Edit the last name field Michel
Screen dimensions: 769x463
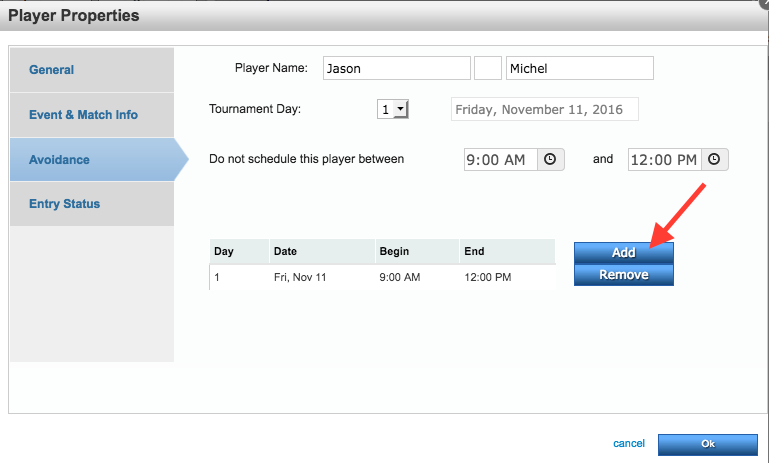(x=579, y=68)
